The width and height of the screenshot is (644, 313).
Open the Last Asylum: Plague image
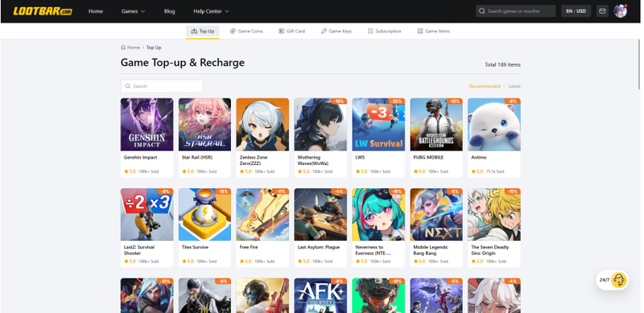[320, 214]
